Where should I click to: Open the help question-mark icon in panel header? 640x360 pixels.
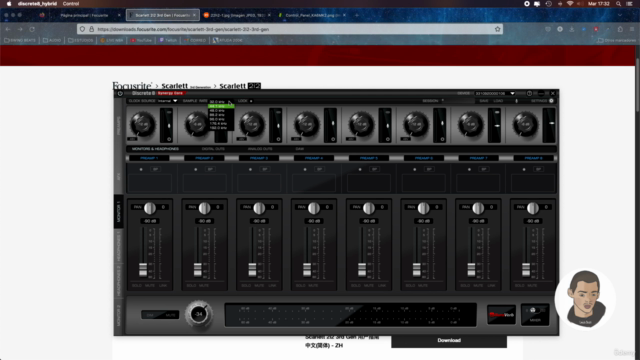click(x=529, y=93)
